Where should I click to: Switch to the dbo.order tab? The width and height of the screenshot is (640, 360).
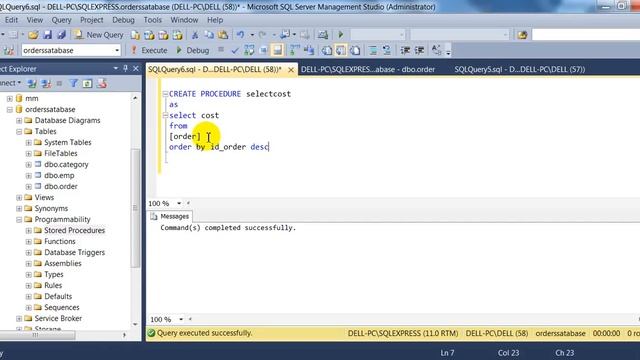[x=368, y=69]
